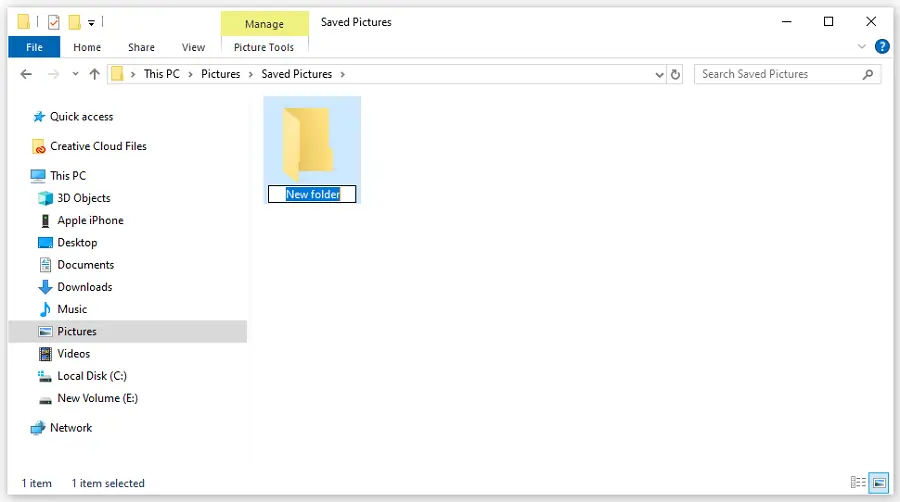Viewport: 900px width, 502px height.
Task: Click the New folder thumbnail icon
Action: pos(308,143)
